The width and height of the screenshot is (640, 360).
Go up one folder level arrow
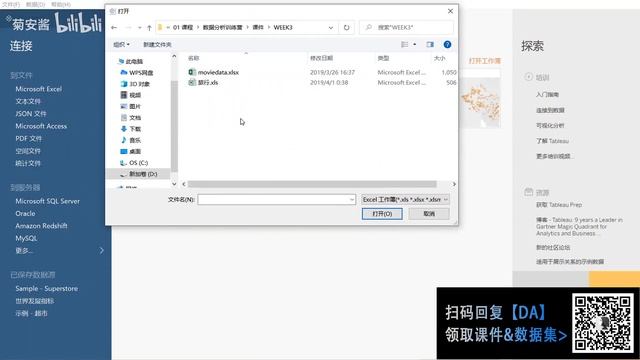(149, 27)
